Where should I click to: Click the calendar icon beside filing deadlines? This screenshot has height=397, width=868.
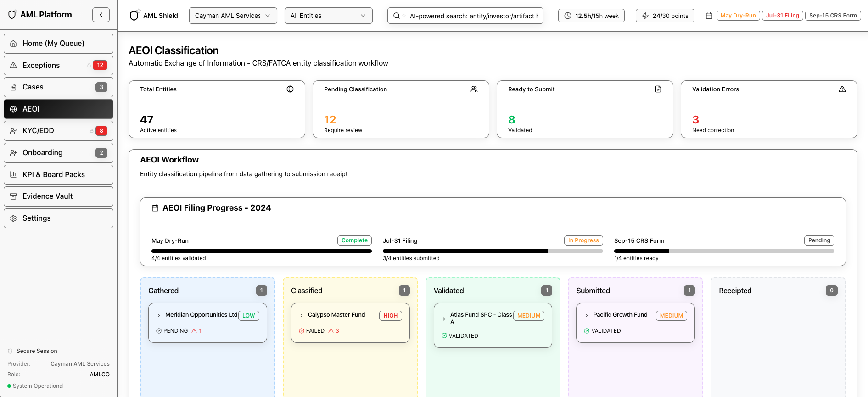tap(709, 16)
